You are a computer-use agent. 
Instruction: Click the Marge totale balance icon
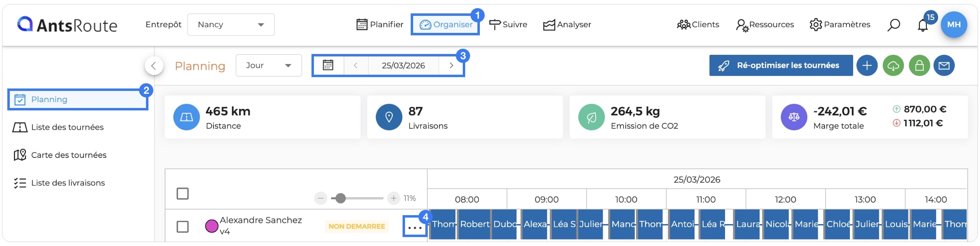click(794, 117)
